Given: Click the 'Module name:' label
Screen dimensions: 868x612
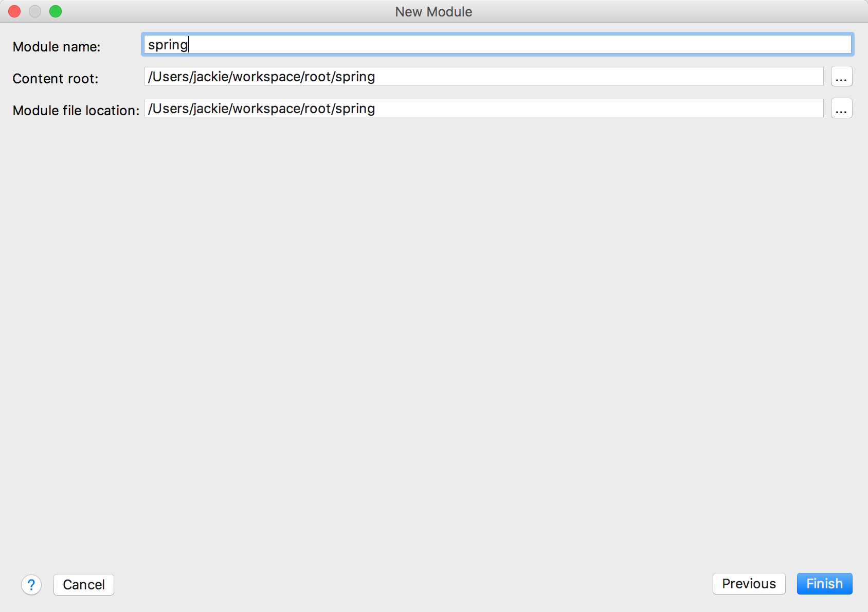Looking at the screenshot, I should click(x=57, y=47).
